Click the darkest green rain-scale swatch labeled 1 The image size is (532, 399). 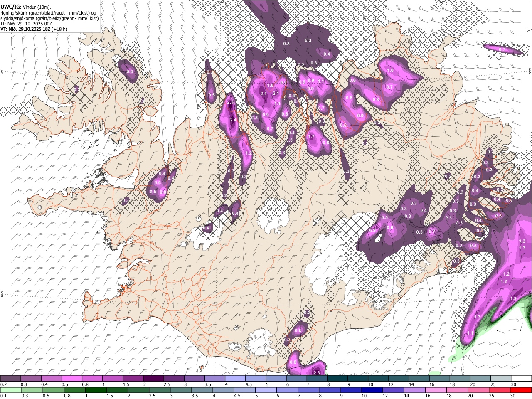pos(96,390)
